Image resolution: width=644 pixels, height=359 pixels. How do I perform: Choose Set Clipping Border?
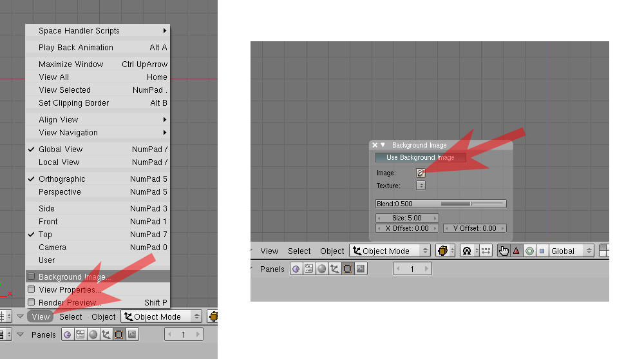click(x=98, y=103)
